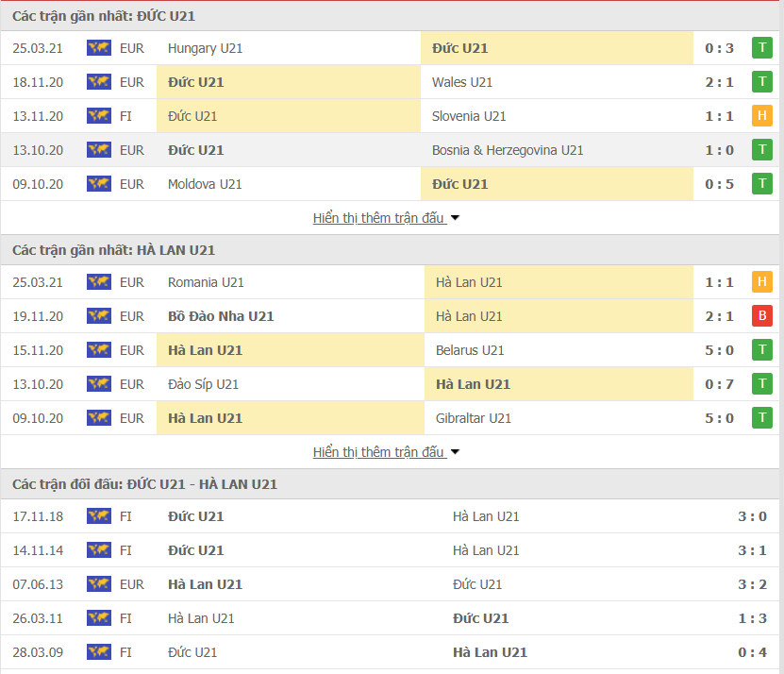
Task: Expand 'Hiển thị thêm trận đấu' under ĐỨC U21 matches
Action: pyautogui.click(x=382, y=218)
